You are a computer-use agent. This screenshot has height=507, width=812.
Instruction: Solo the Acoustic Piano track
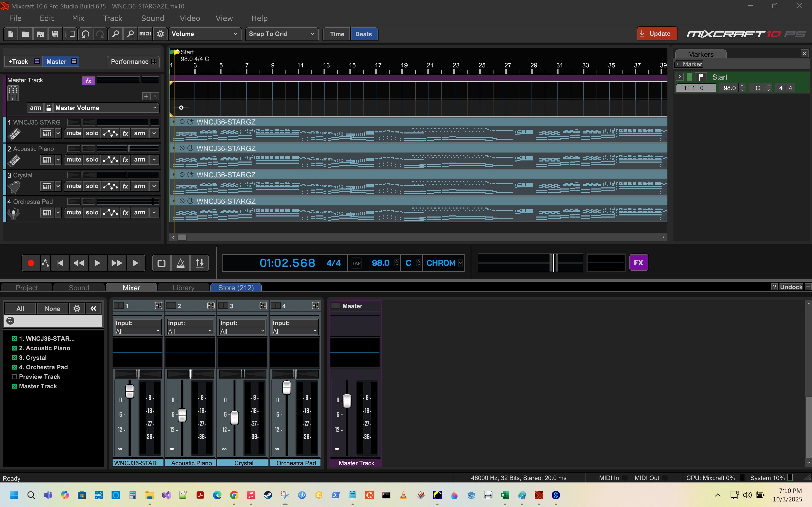92,160
